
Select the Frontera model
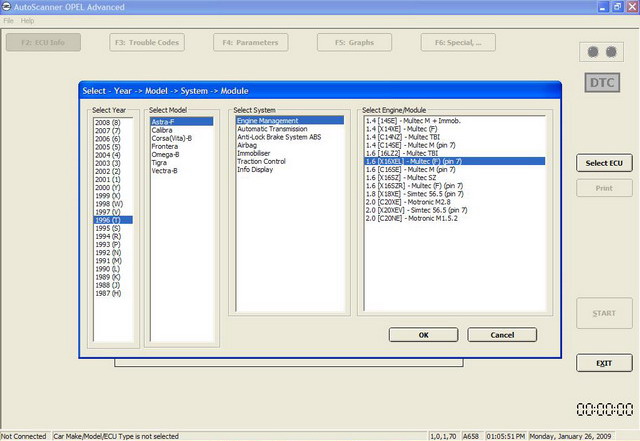click(182, 146)
